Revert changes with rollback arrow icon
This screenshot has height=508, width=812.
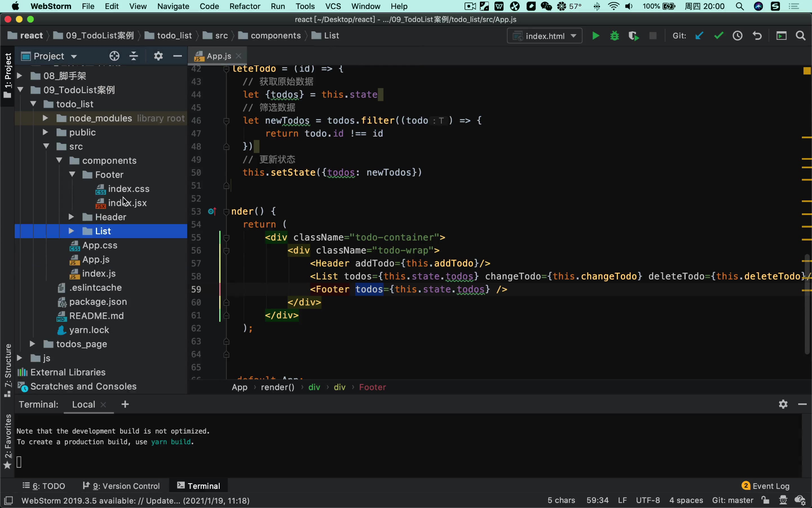tap(757, 36)
